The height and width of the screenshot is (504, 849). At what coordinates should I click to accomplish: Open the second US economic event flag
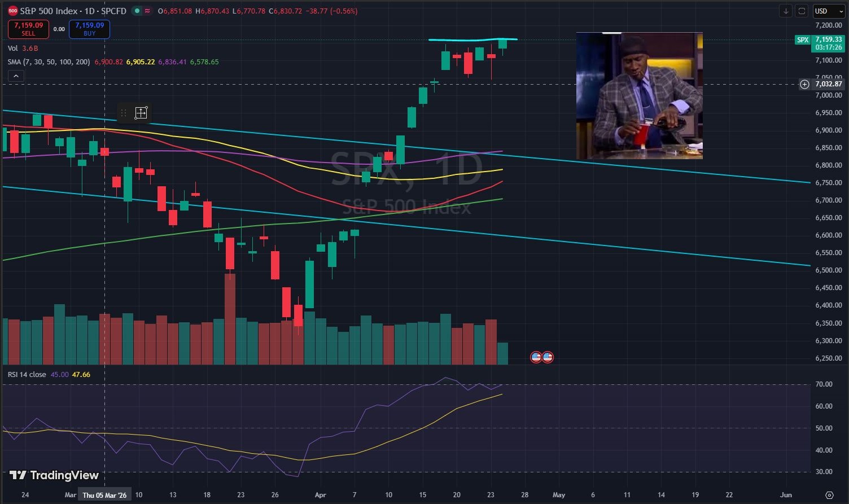pos(548,357)
